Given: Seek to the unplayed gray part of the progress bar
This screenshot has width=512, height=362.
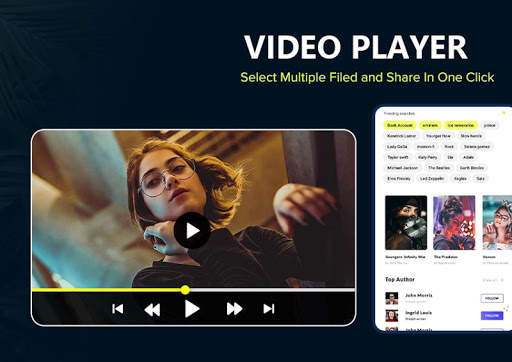Looking at the screenshot, I should tap(272, 290).
